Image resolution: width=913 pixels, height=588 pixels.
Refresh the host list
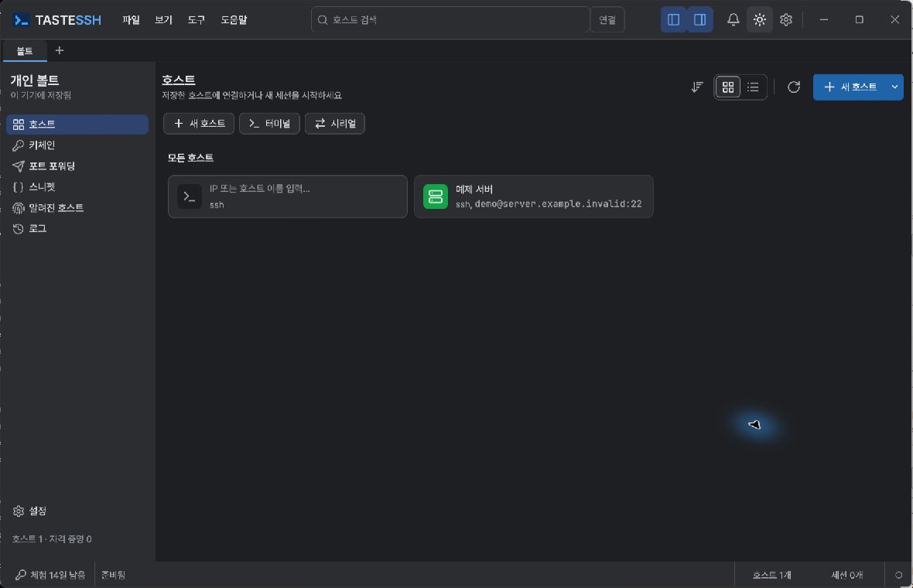click(x=794, y=87)
